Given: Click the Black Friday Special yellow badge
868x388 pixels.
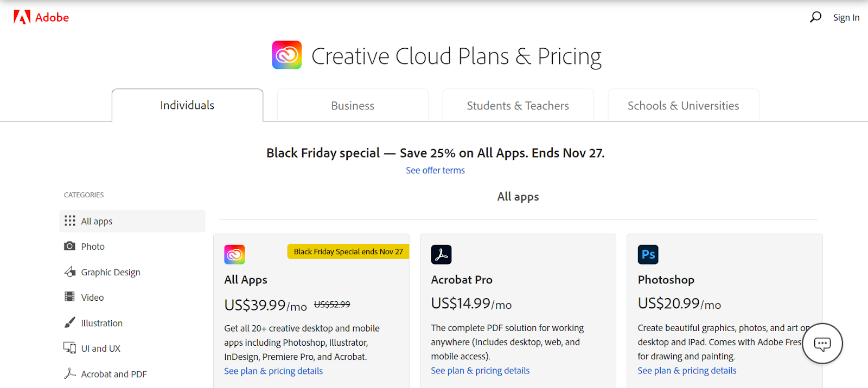Looking at the screenshot, I should (348, 251).
